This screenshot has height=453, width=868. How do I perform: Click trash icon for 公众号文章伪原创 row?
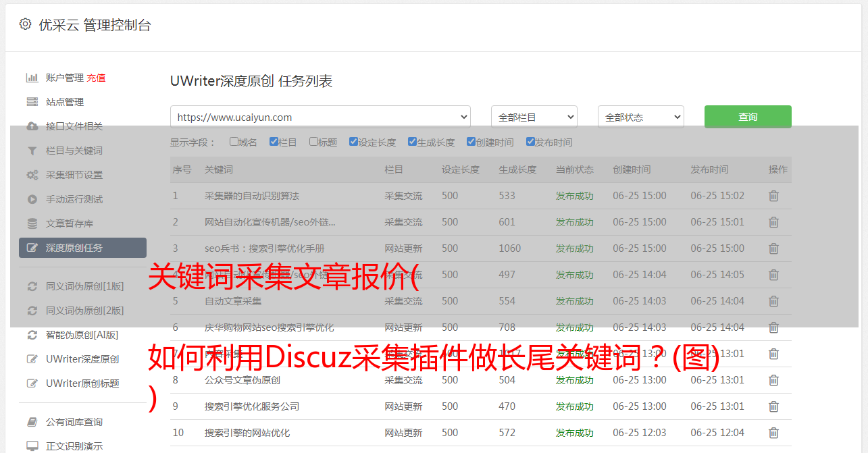click(773, 380)
